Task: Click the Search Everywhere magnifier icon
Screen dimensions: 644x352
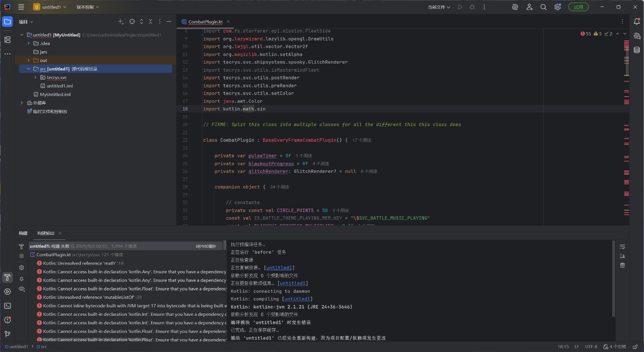Action: click(543, 7)
